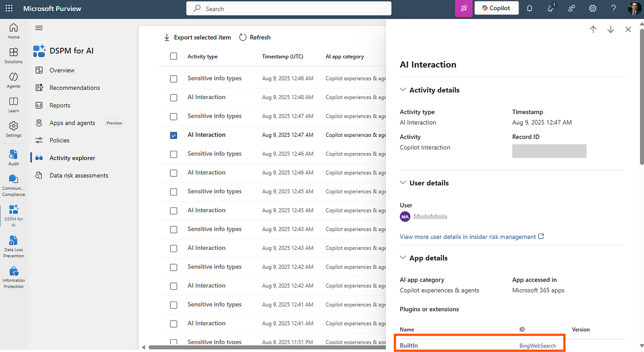The height and width of the screenshot is (352, 644).
Task: Open Reports in DSPM for AI menu
Action: 60,105
